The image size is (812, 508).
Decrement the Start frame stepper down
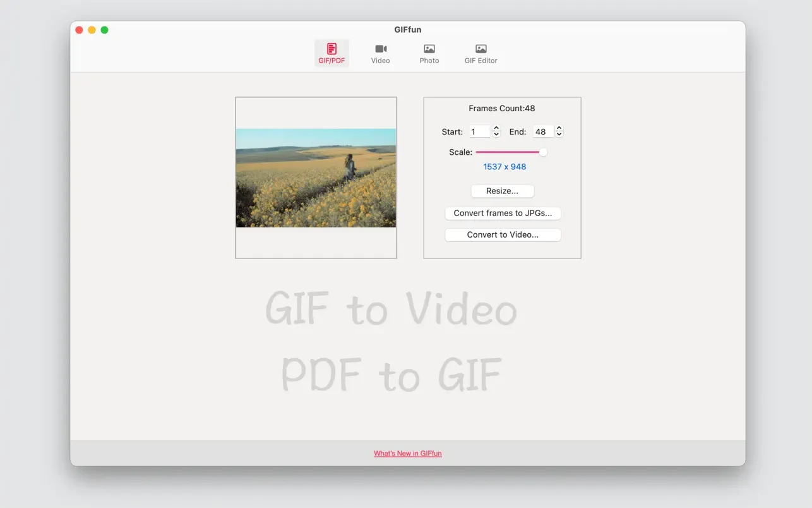click(x=496, y=135)
